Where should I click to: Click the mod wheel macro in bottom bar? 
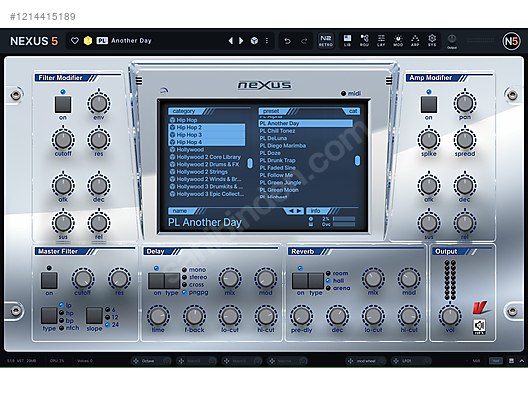point(366,361)
